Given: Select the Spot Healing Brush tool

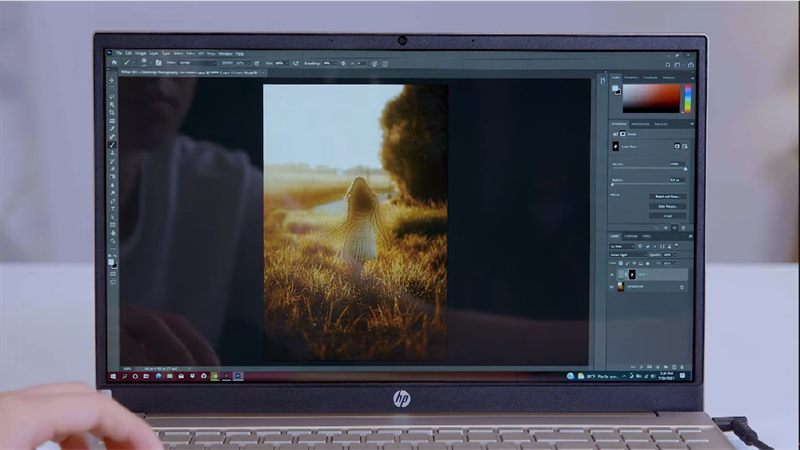Looking at the screenshot, I should click(x=112, y=137).
